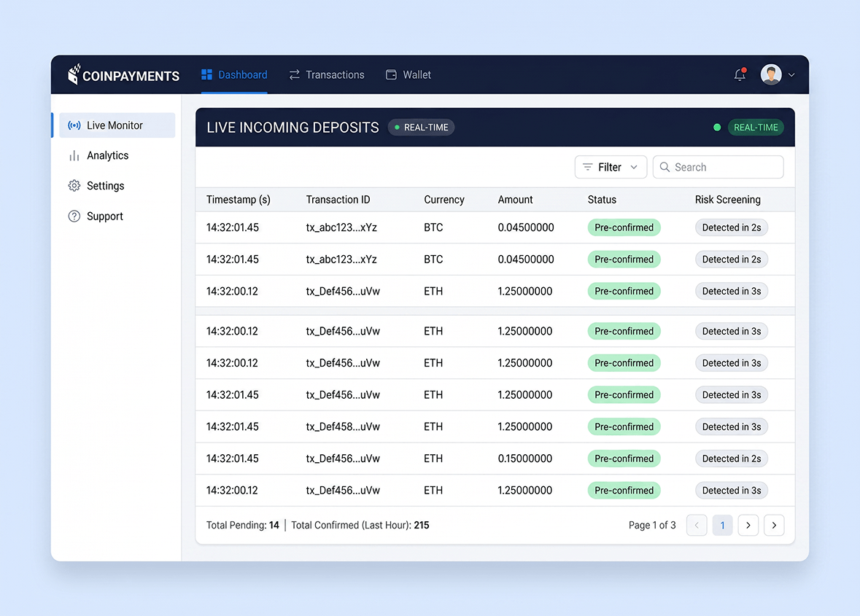Click the REAL-TIME badge beside the title
860x616 pixels.
coord(421,127)
